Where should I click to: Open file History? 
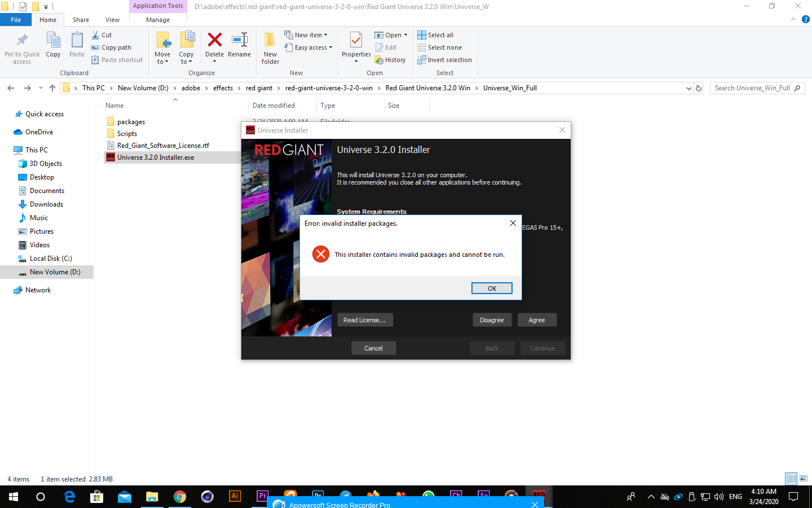pos(390,60)
